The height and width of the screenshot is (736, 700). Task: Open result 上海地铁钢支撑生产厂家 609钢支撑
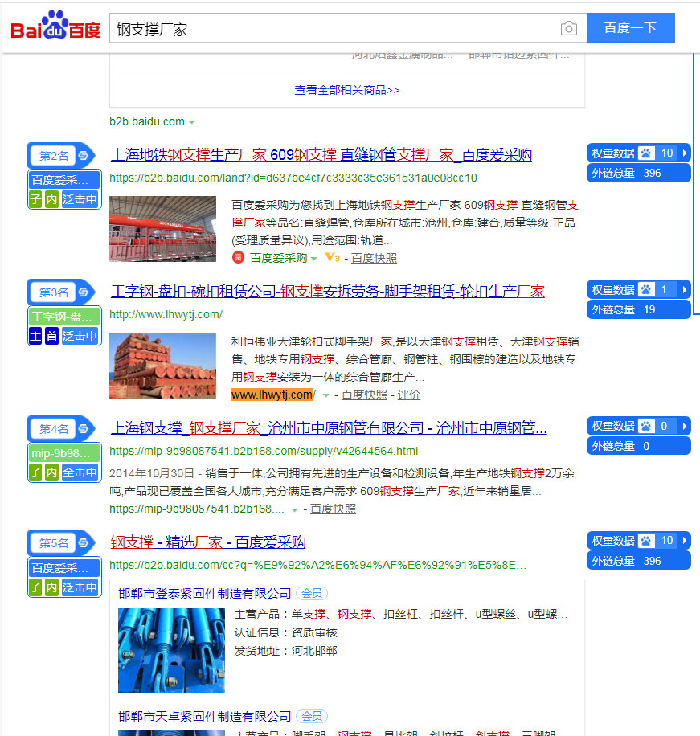click(321, 154)
